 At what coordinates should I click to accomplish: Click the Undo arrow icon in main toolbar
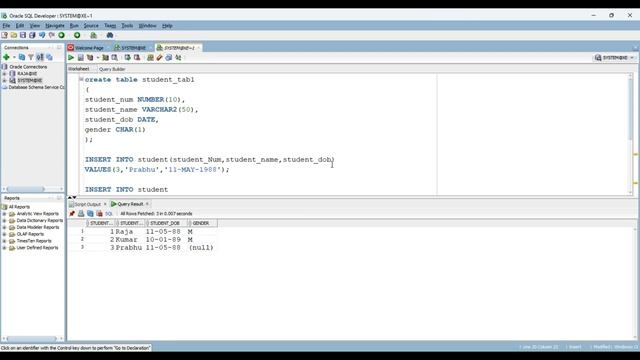(x=42, y=36)
